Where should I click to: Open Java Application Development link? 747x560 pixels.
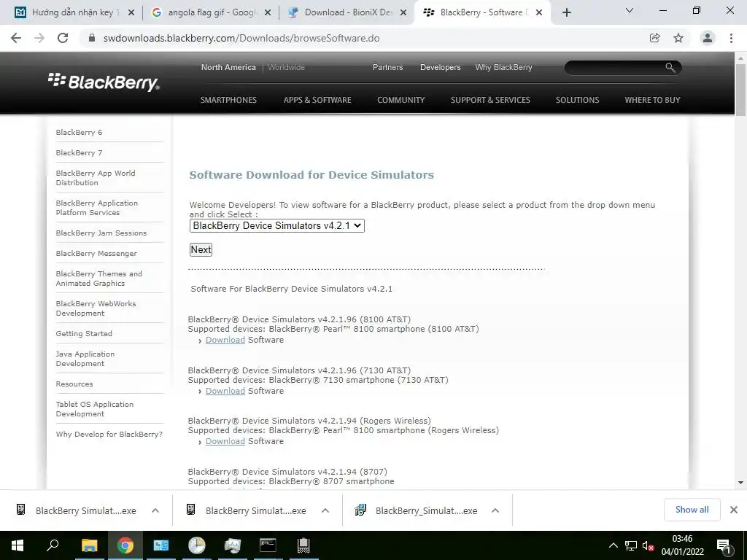click(85, 359)
